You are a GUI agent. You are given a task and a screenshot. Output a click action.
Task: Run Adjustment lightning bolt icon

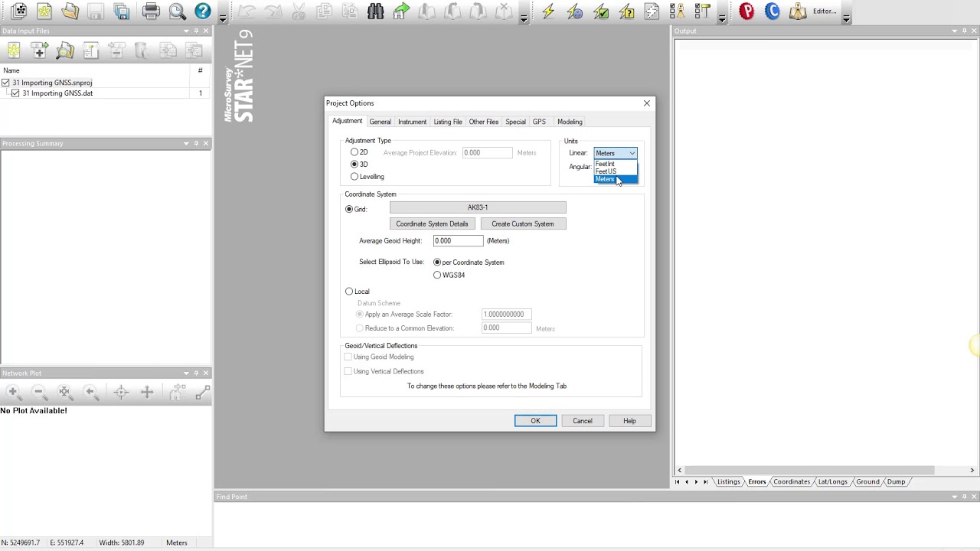point(548,11)
